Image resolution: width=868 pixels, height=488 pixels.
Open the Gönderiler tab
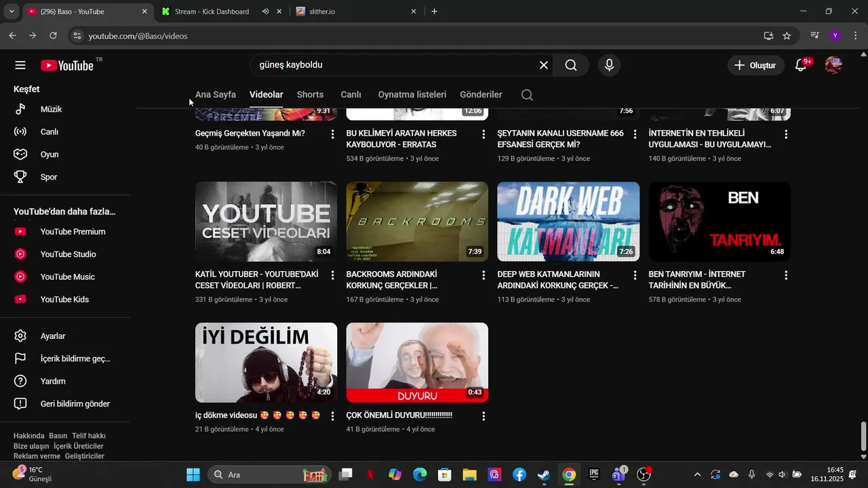(x=481, y=95)
